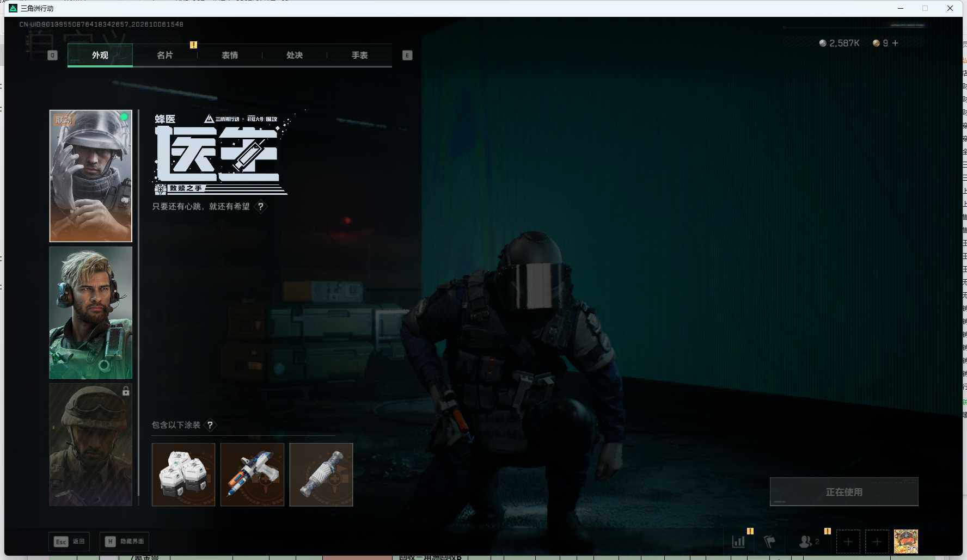Open the friends list icon
967x560 pixels.
click(x=809, y=541)
